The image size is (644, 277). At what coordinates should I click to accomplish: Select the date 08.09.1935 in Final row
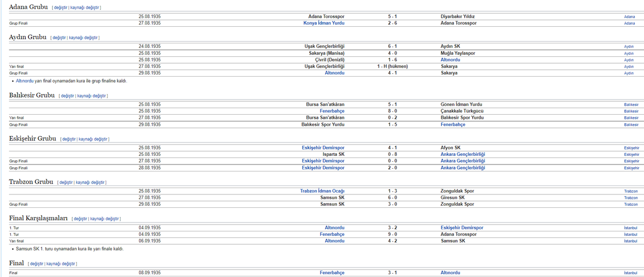150,273
